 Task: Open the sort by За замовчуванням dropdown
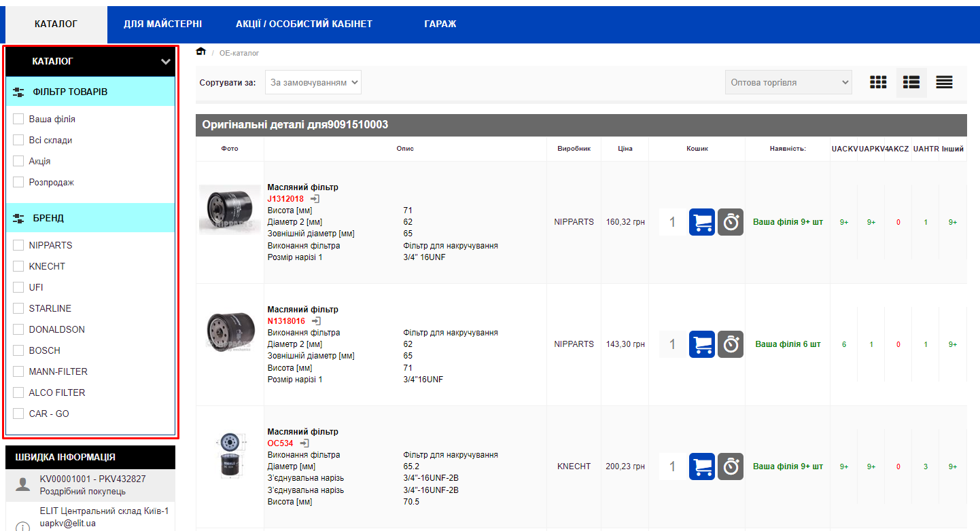[x=313, y=82]
